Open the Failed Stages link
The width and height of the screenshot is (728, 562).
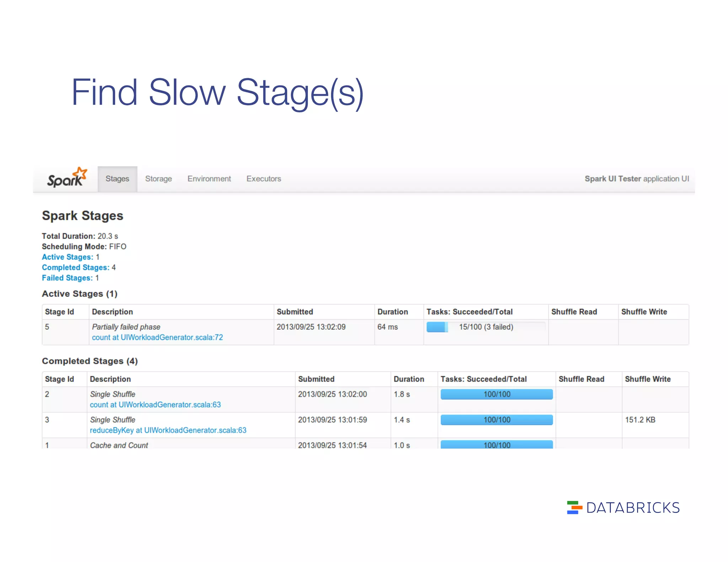(67, 278)
